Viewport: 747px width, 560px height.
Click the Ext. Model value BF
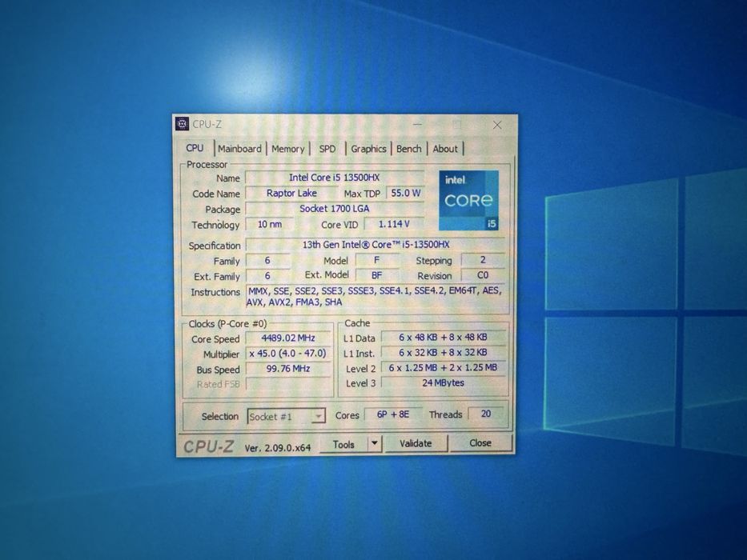(x=377, y=275)
